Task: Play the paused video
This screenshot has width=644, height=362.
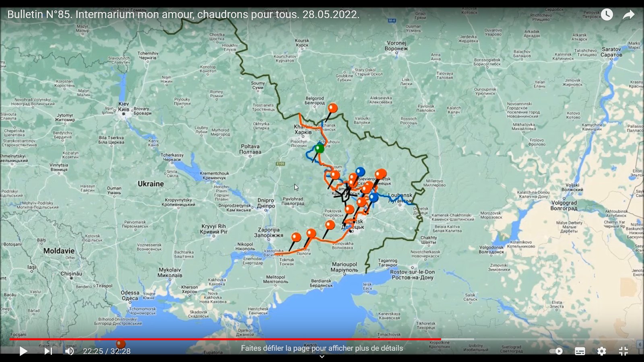Action: point(23,351)
